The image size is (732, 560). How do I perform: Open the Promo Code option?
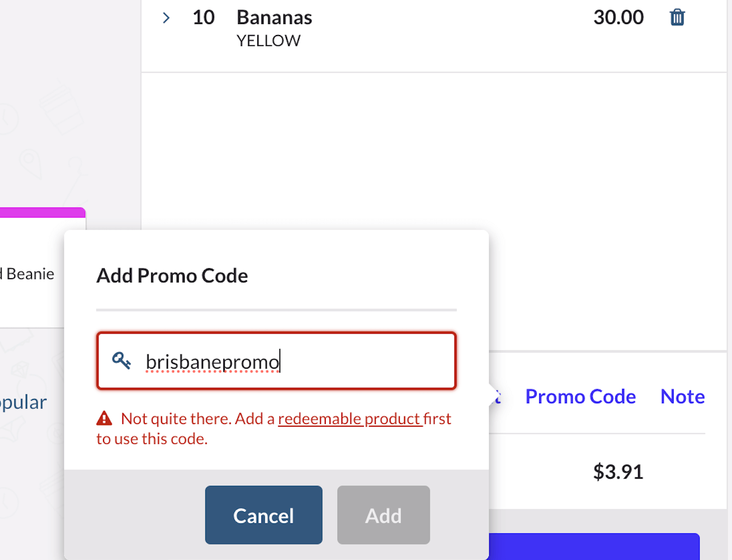(580, 396)
